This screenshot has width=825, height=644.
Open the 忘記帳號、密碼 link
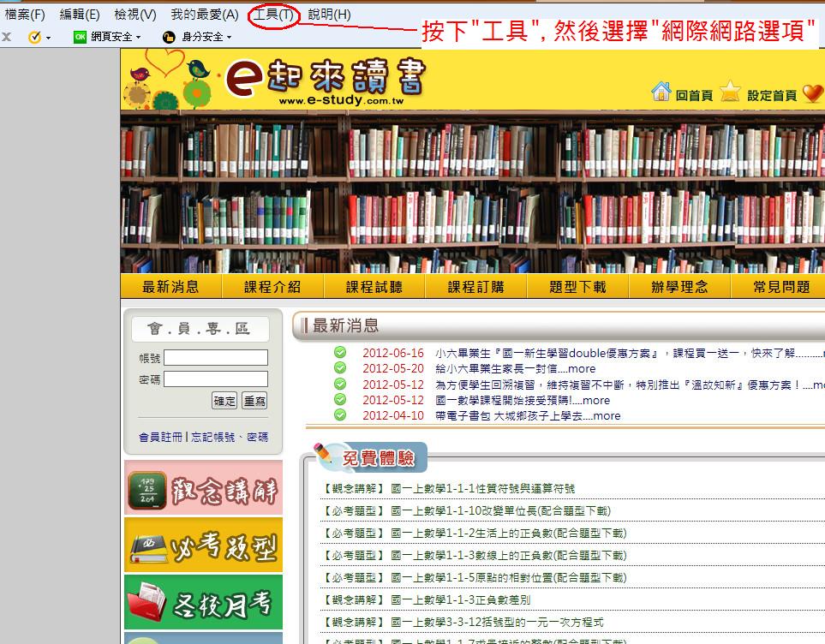[x=230, y=438]
